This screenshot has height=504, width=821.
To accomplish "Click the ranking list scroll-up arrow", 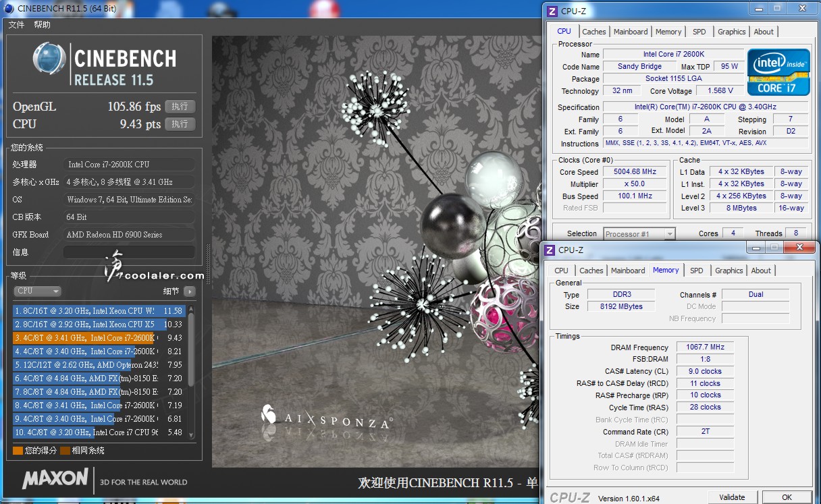I will (192, 309).
